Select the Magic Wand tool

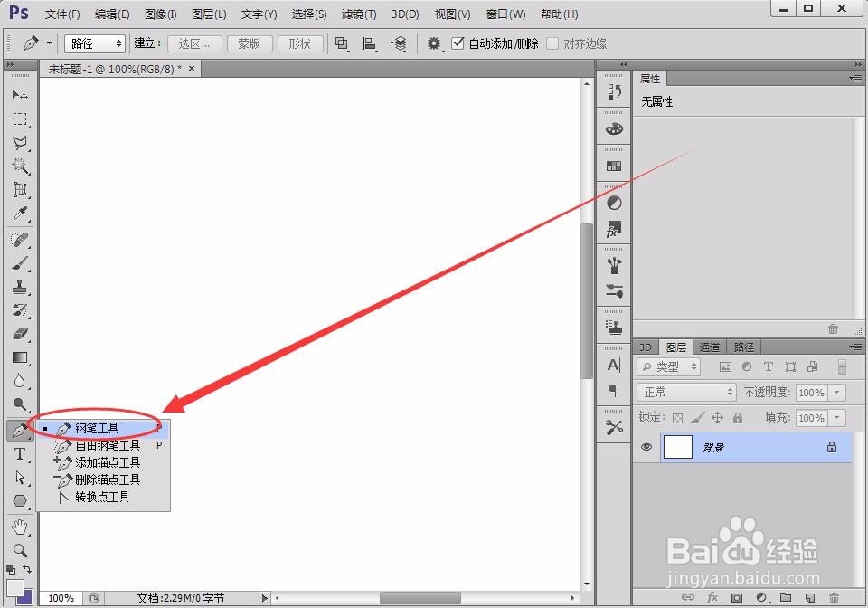(x=20, y=166)
